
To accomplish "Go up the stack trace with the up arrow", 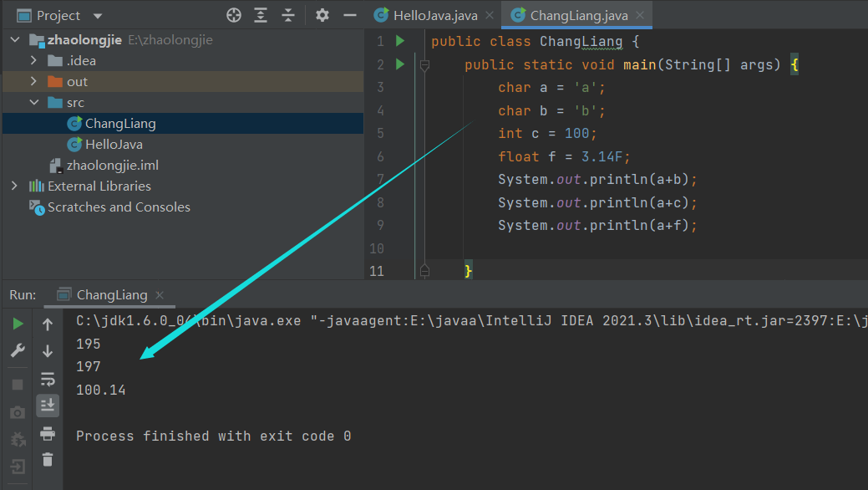I will pos(48,324).
